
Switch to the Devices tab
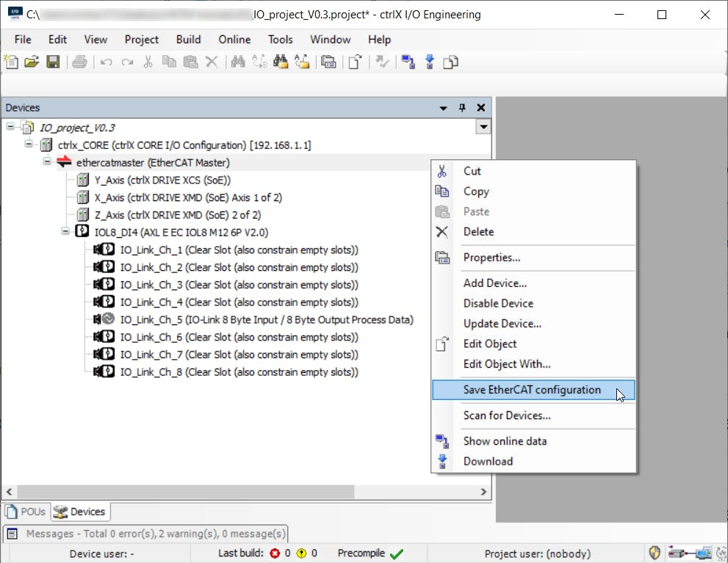tap(80, 512)
